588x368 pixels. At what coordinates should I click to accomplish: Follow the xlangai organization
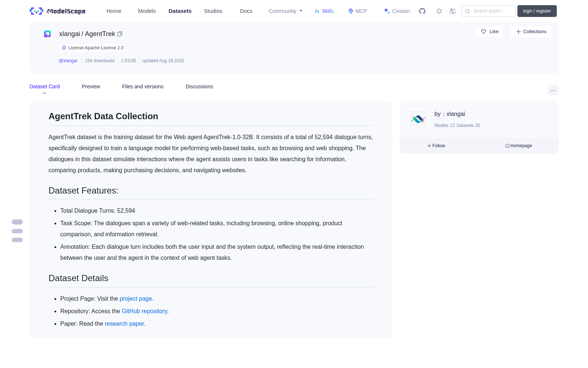click(x=436, y=146)
